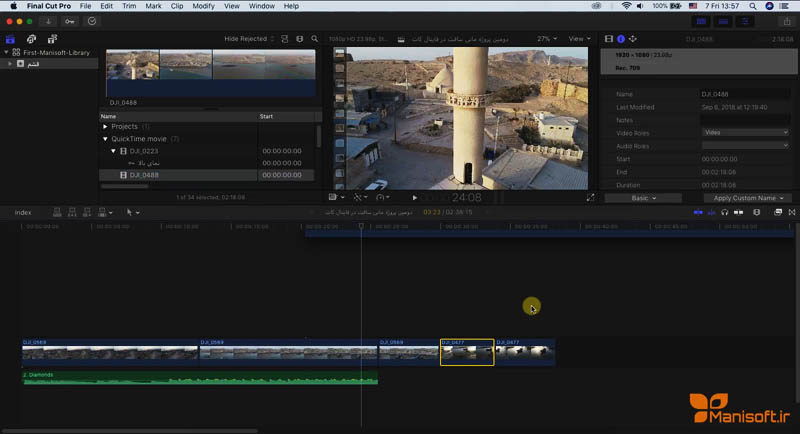Screen dimensions: 800x434
Task: Open the Transform tools dropdown below viewer
Action: (360, 197)
